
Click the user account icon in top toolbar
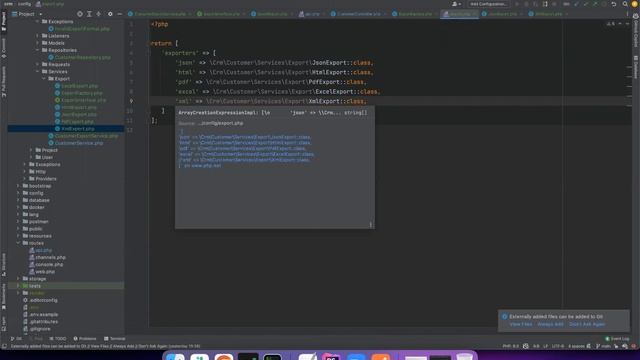tap(456, 4)
